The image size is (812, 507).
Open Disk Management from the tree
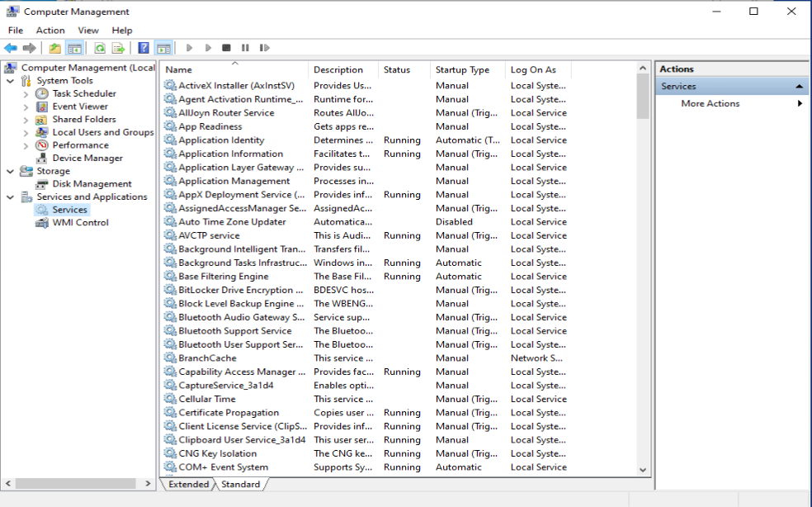[x=92, y=184]
